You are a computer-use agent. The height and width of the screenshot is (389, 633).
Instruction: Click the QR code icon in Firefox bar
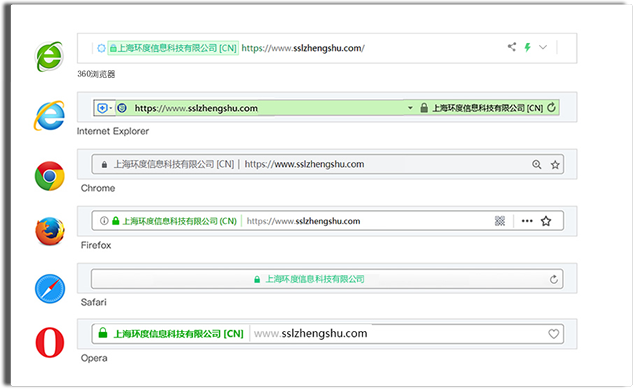pyautogui.click(x=500, y=221)
